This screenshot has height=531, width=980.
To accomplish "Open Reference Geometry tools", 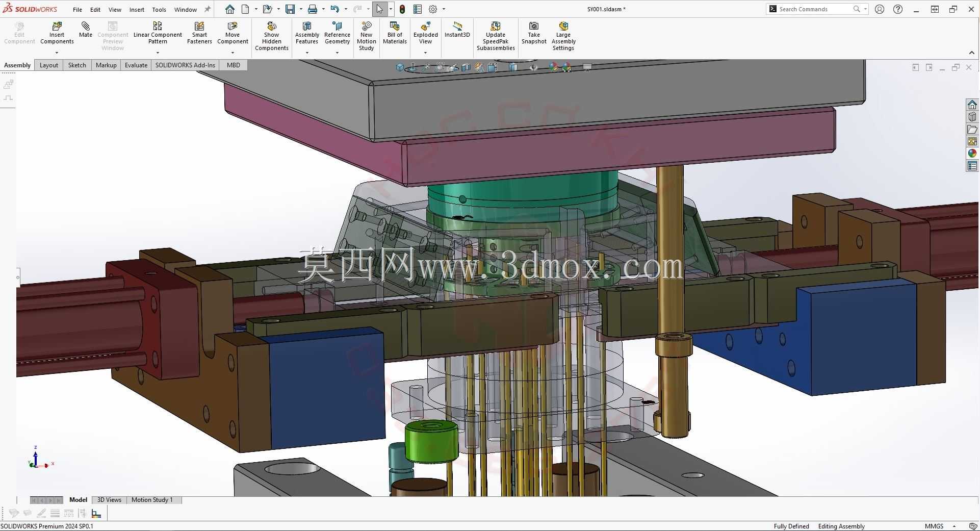I will tap(337, 34).
